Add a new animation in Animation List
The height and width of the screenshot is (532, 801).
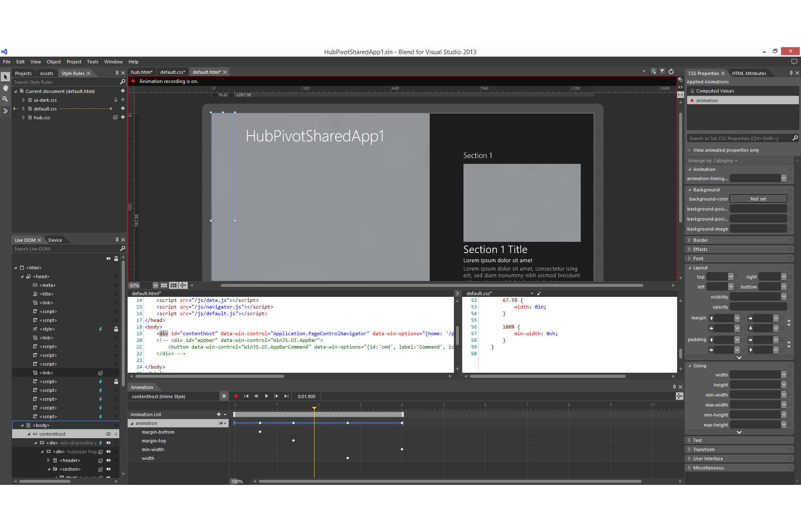219,414
